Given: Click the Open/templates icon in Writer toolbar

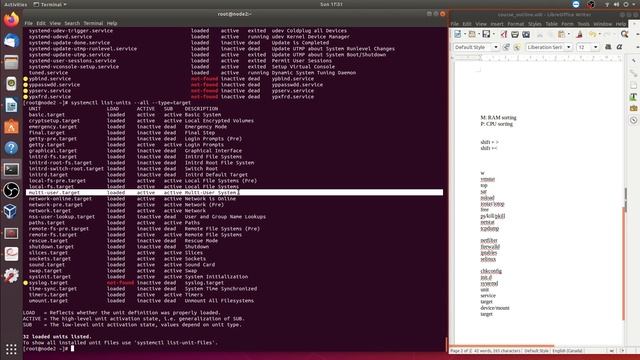Looking at the screenshot, I should pos(472,34).
